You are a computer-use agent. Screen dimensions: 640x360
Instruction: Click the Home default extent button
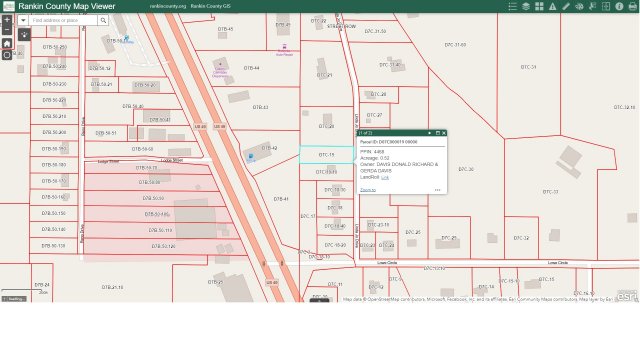point(7,43)
